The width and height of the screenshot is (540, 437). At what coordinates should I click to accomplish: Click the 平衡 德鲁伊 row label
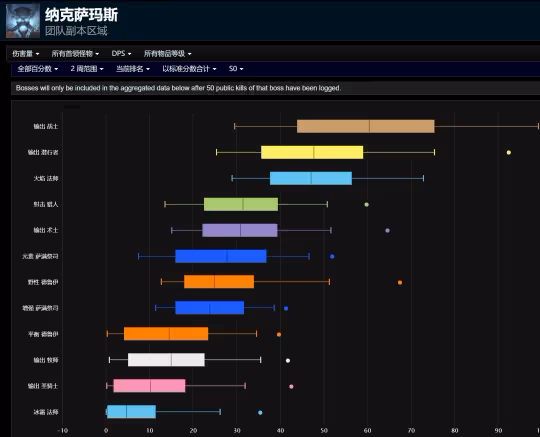coord(43,334)
